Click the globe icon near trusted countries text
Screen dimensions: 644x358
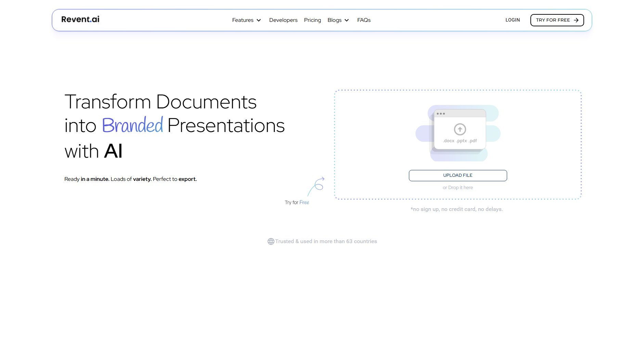[x=271, y=241]
